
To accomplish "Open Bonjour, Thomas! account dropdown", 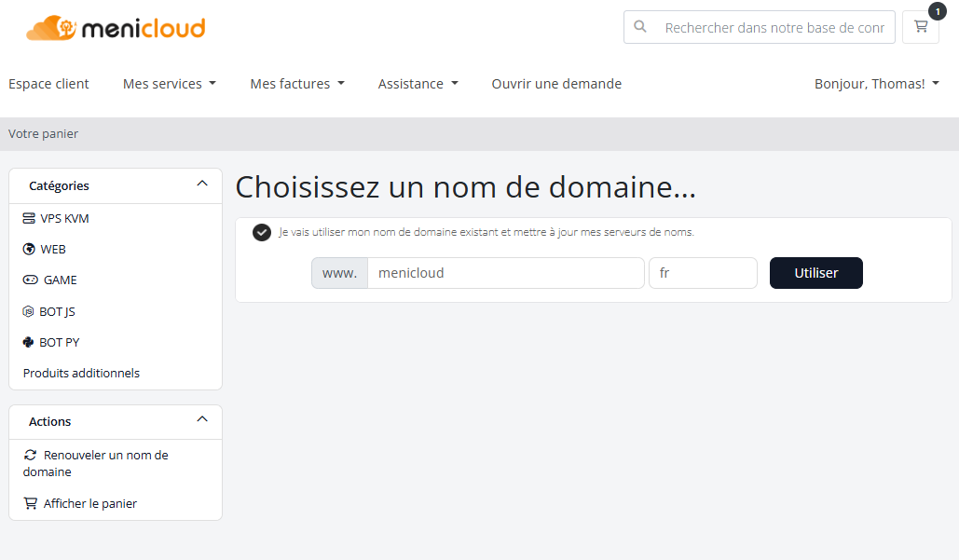I will [876, 84].
